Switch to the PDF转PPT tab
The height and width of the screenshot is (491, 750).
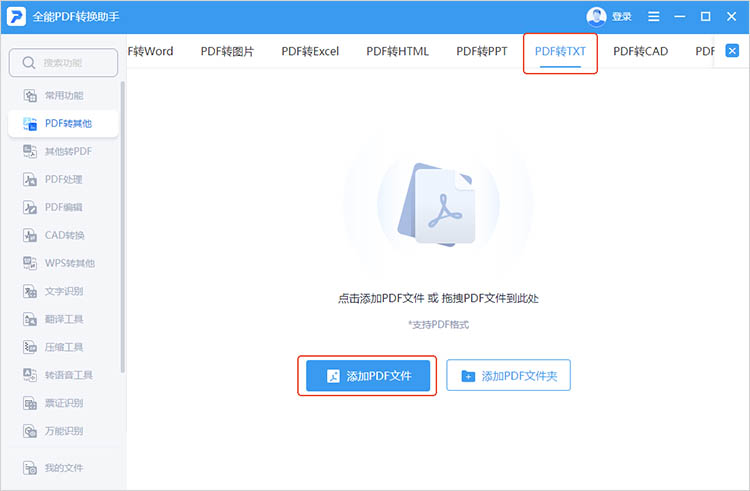(482, 51)
